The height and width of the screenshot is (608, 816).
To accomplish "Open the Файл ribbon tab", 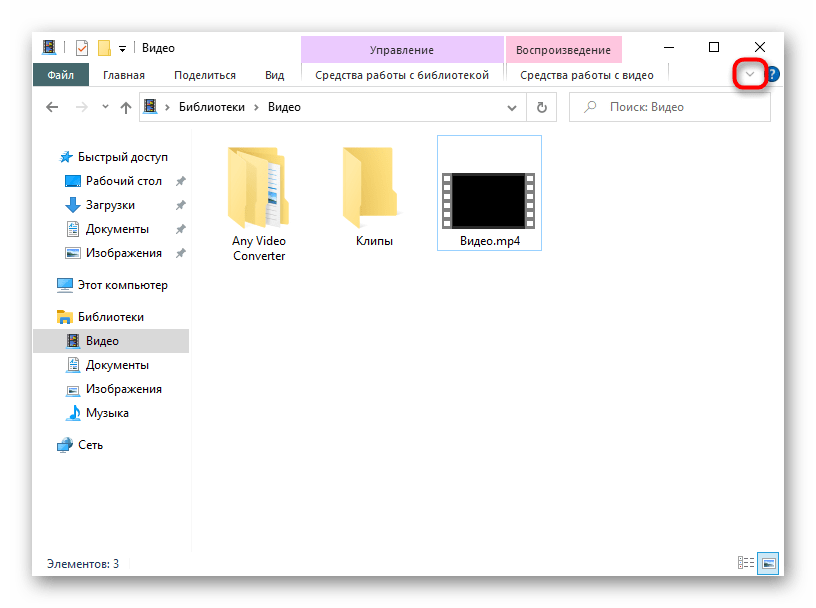I will pyautogui.click(x=60, y=75).
